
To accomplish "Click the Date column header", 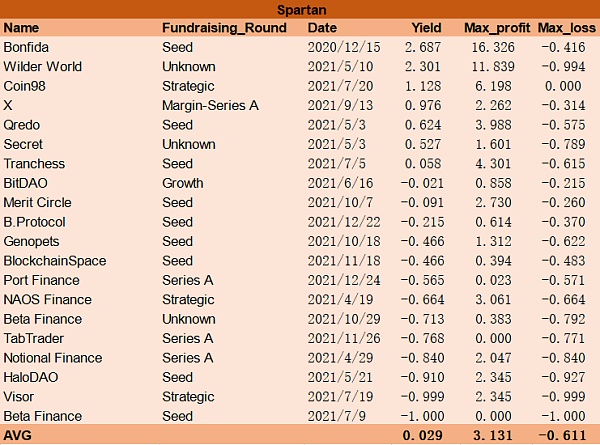I will tap(322, 27).
